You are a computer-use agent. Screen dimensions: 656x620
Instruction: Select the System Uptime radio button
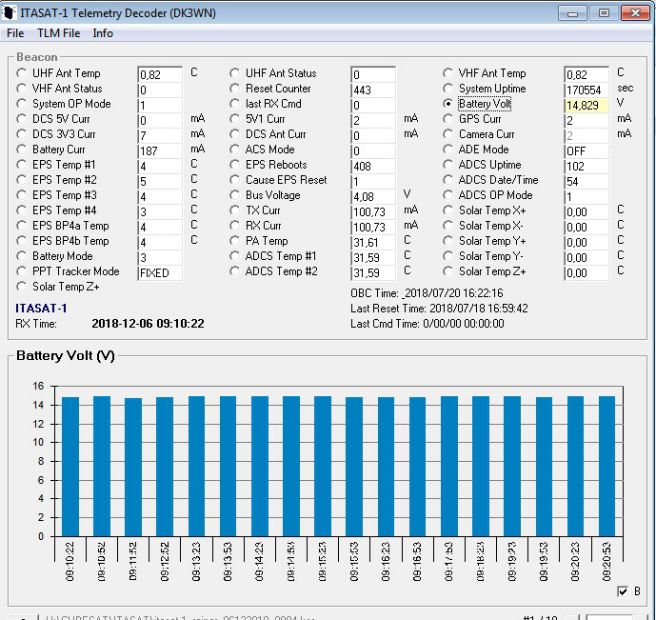coord(449,89)
